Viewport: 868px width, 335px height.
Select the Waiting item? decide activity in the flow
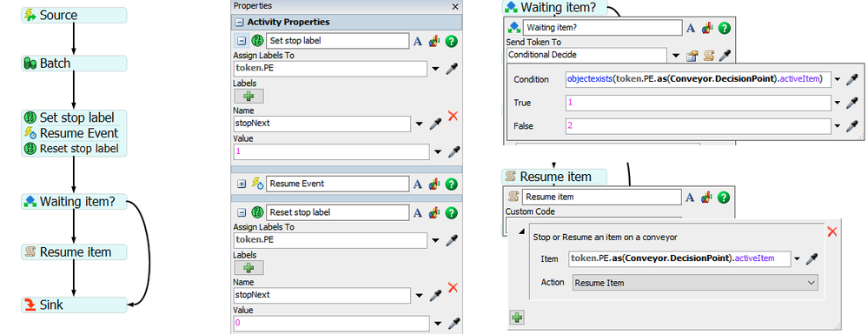pyautogui.click(x=74, y=202)
